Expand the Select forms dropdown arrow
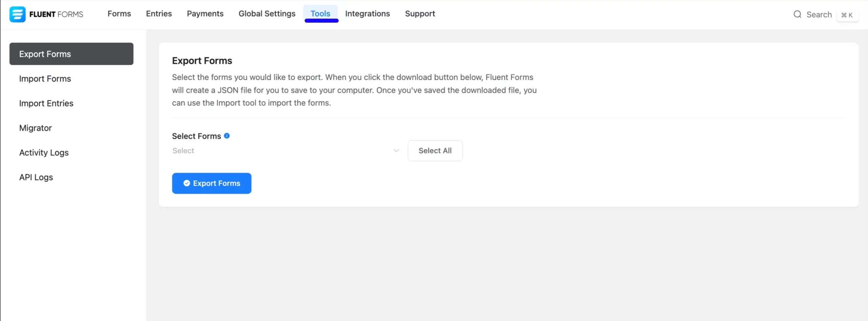The height and width of the screenshot is (321, 868). (396, 151)
